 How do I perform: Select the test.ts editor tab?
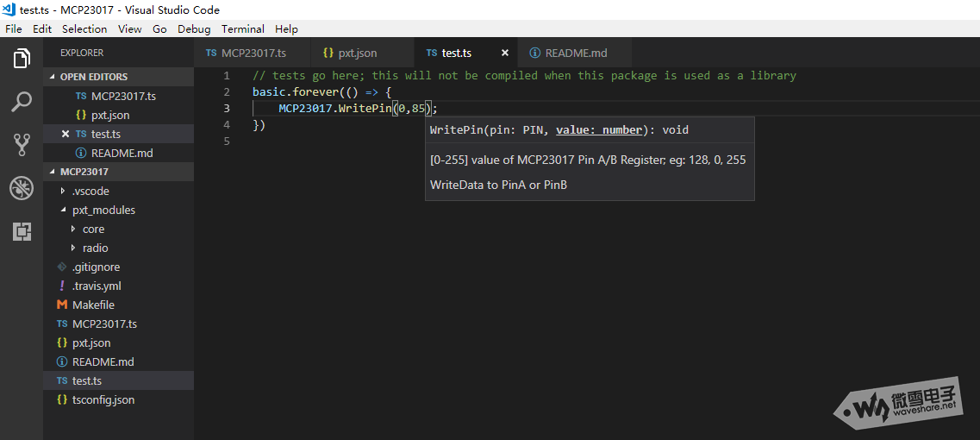465,53
